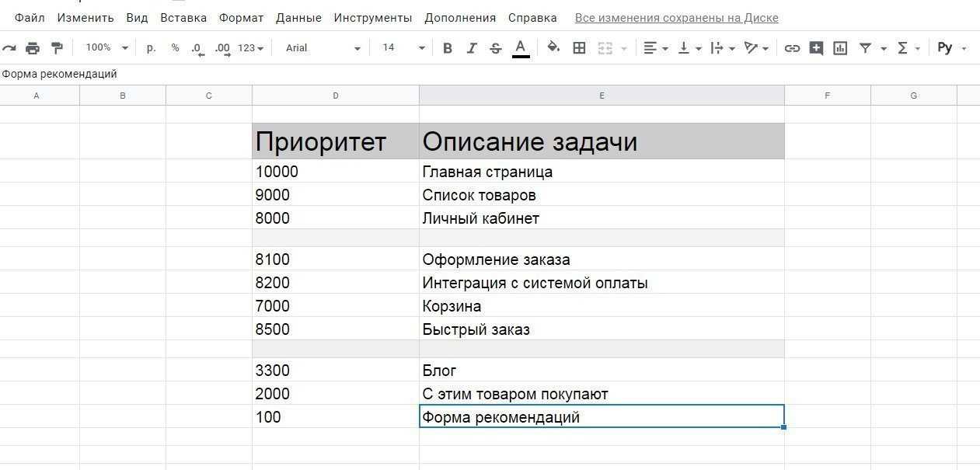Click the filter funnel icon
This screenshot has height=470, width=980.
click(865, 48)
